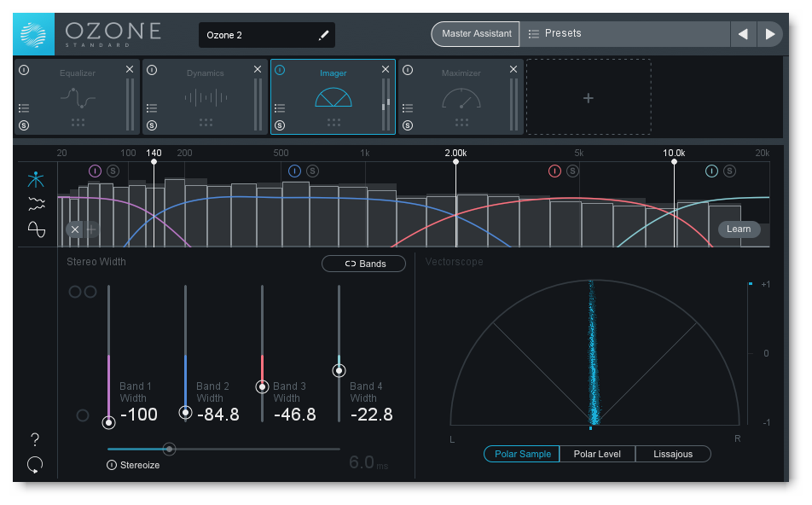Solo the Equalizer module
This screenshot has height=505, width=812.
(24, 125)
